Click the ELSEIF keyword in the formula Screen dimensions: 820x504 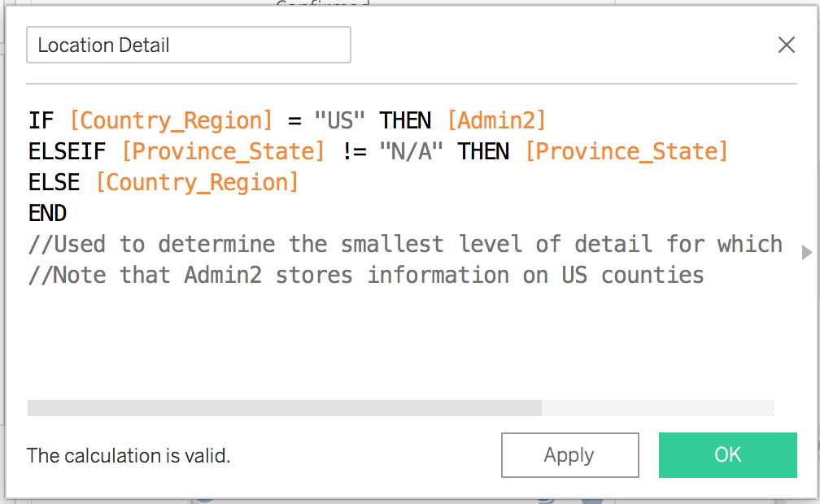click(65, 150)
